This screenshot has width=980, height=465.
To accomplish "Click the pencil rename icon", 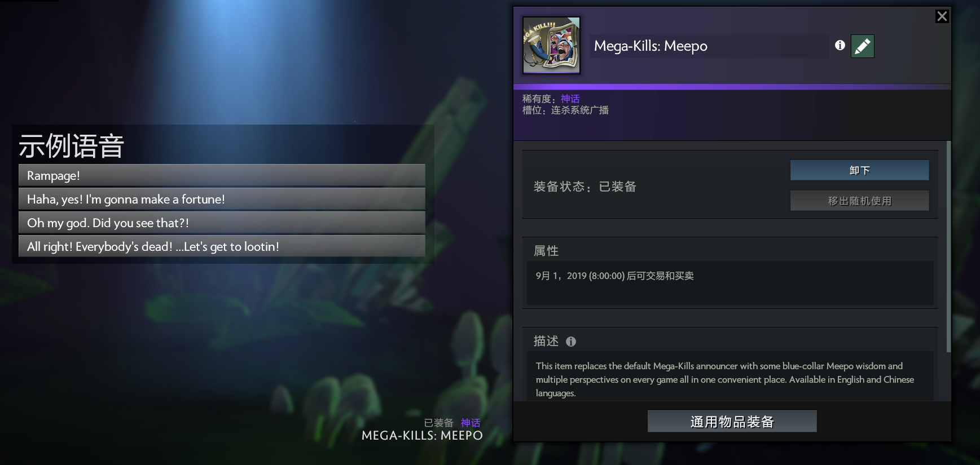I will (x=862, y=46).
